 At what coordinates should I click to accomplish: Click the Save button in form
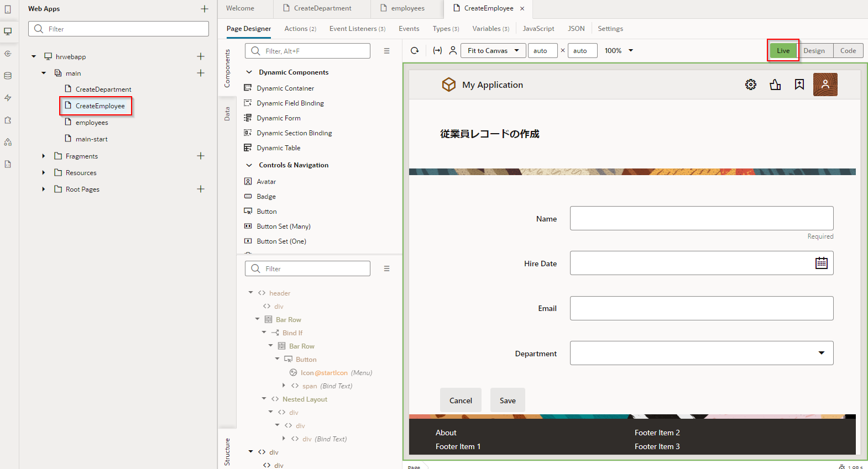[x=507, y=401]
